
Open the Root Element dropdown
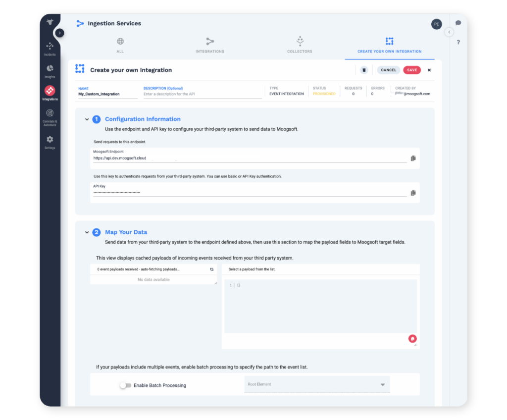(317, 384)
